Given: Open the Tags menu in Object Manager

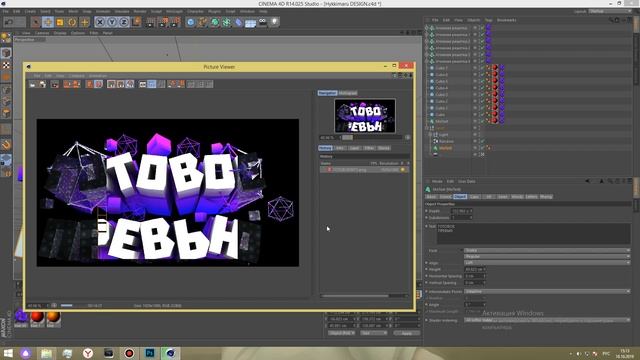Looking at the screenshot, I should [x=489, y=20].
